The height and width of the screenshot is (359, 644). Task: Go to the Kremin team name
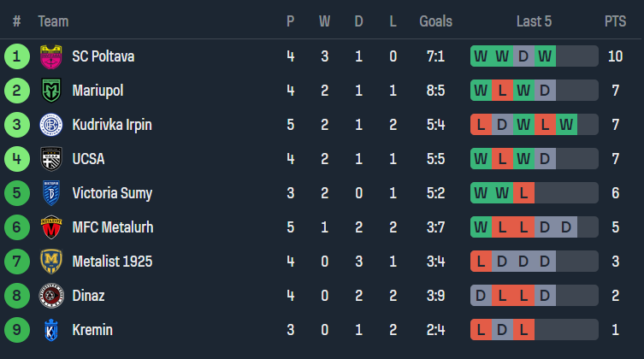tap(92, 330)
